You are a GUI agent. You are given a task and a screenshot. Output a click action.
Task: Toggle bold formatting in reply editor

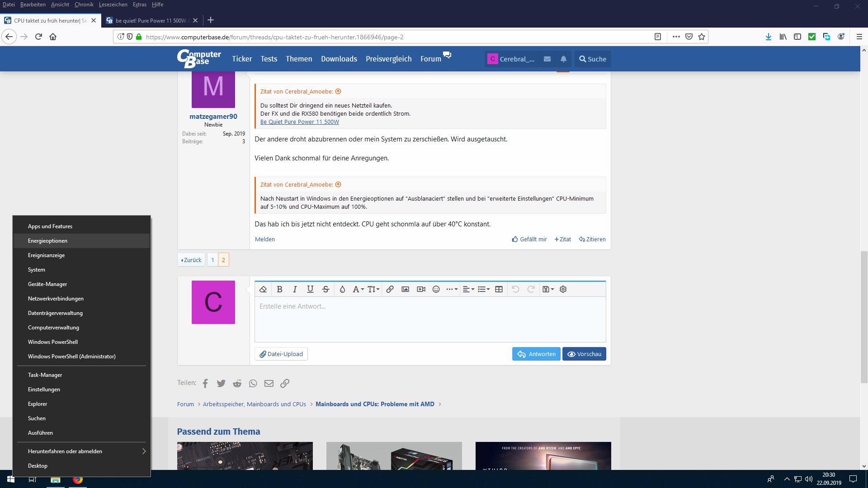click(279, 289)
